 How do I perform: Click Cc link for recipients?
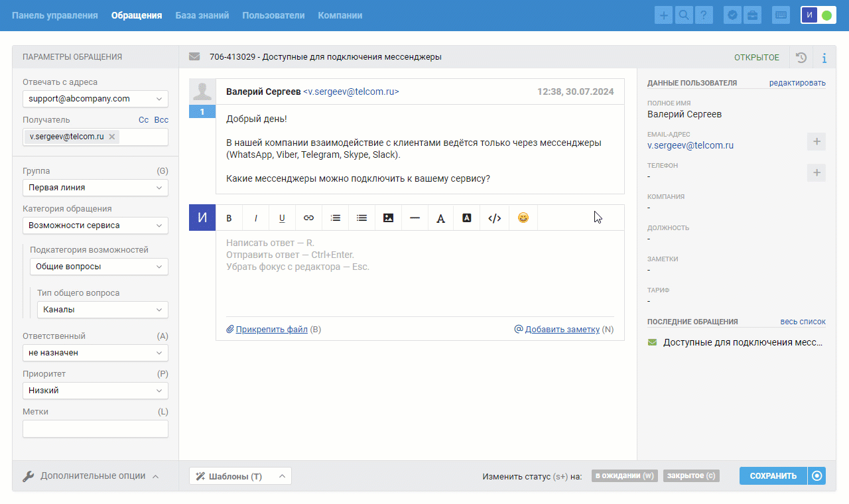pos(143,120)
